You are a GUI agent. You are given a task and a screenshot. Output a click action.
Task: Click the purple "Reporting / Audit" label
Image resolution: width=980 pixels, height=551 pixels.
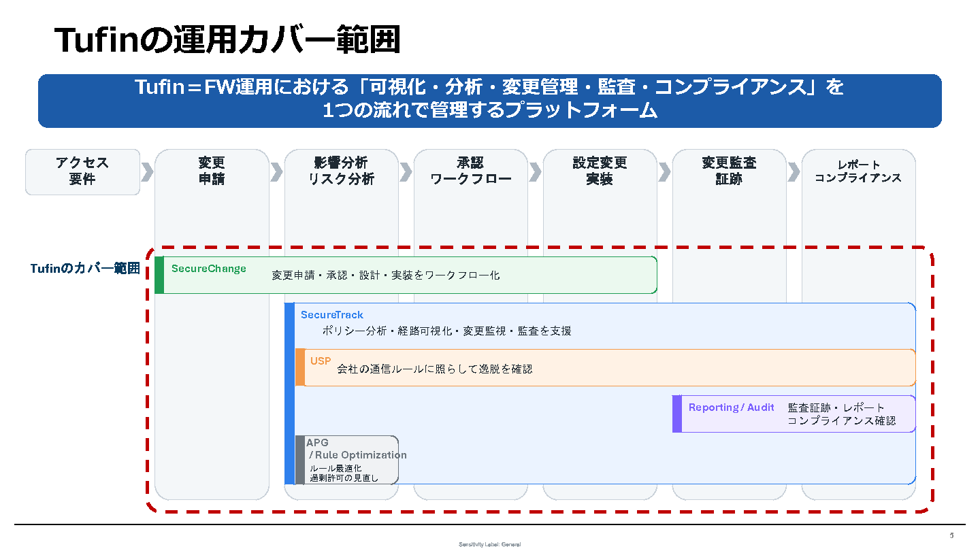tap(732, 407)
